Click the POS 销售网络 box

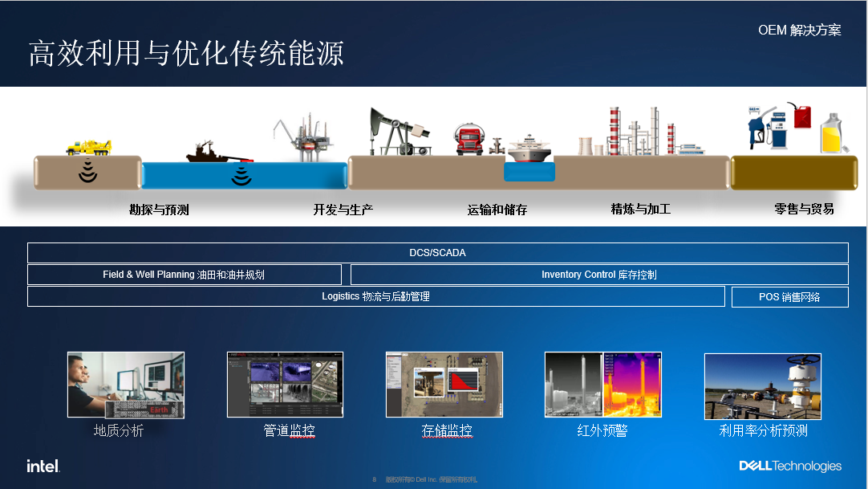click(789, 297)
